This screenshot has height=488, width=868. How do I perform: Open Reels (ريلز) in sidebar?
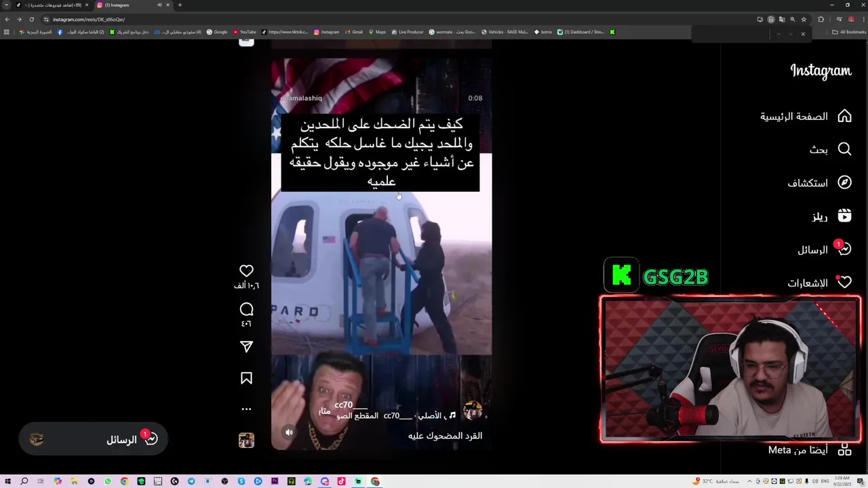pyautogui.click(x=831, y=216)
